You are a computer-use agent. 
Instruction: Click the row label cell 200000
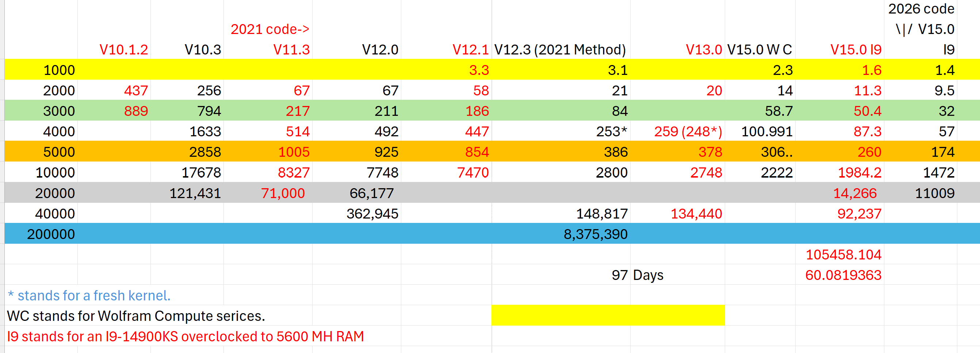coord(41,234)
